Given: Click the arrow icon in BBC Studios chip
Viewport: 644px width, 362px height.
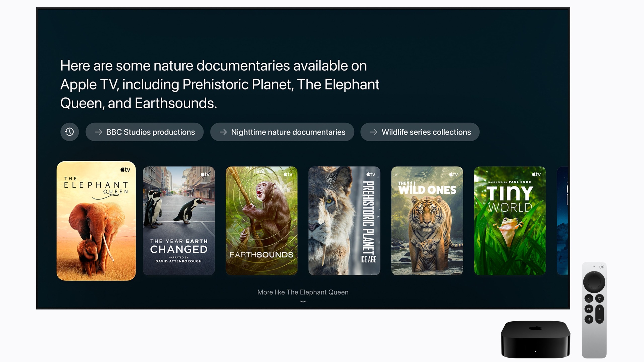Looking at the screenshot, I should pos(98,132).
